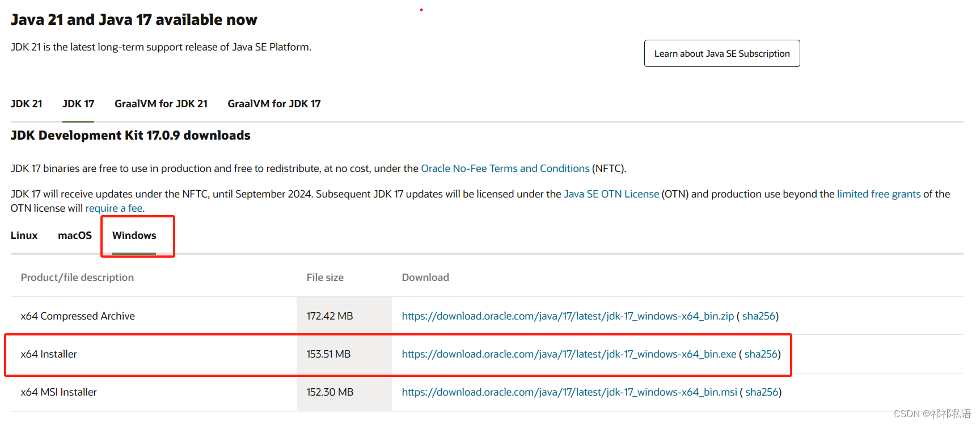Open the GraalVM for JDK 17 tab
980x424 pixels.
click(274, 104)
